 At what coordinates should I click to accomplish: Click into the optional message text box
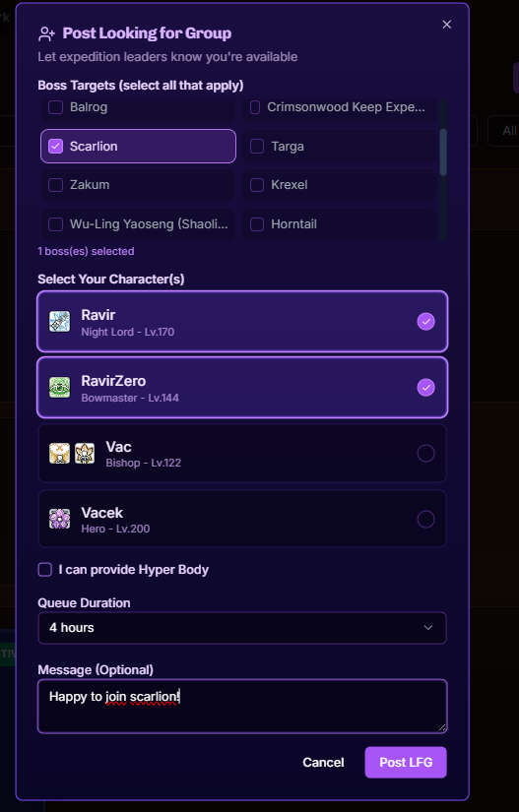click(242, 706)
